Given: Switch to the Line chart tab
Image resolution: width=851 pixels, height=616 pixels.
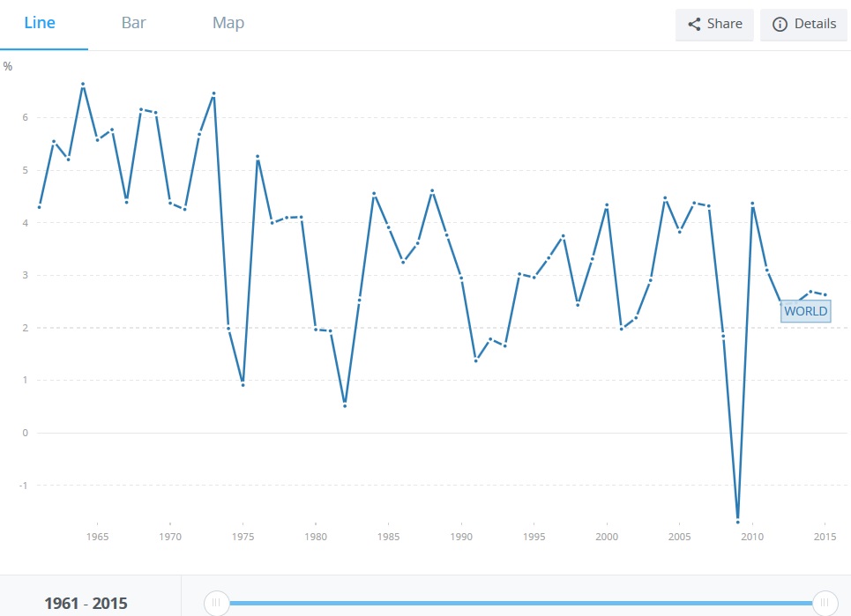Looking at the screenshot, I should tap(39, 23).
